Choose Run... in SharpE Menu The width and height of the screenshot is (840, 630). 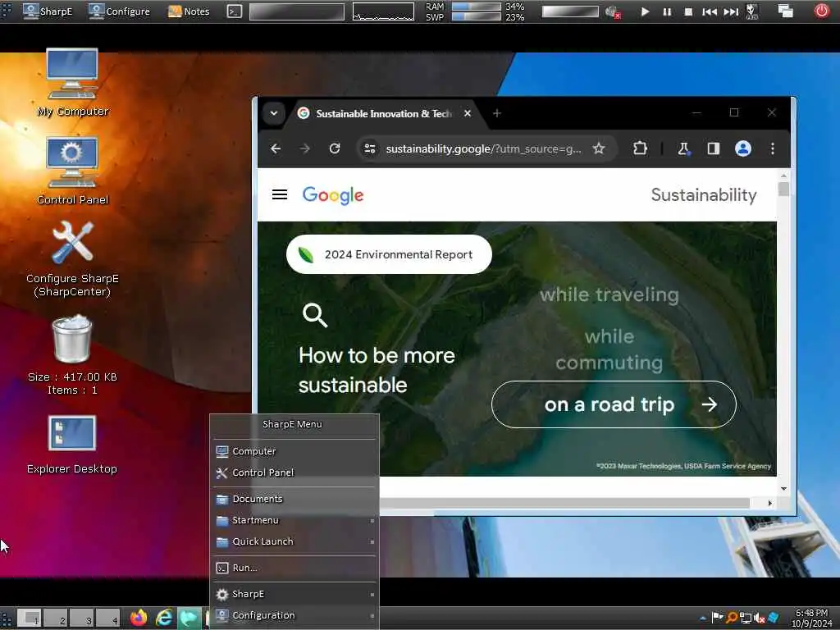click(294, 568)
